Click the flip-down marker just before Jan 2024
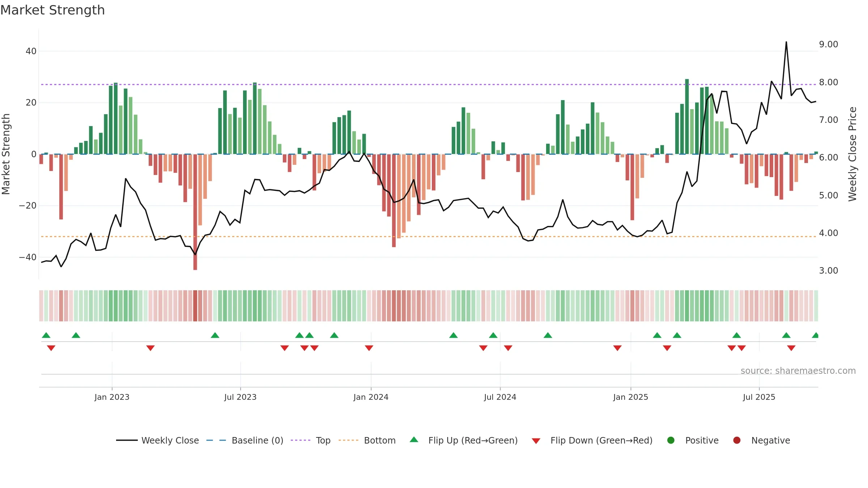The width and height of the screenshot is (868, 488). click(369, 348)
